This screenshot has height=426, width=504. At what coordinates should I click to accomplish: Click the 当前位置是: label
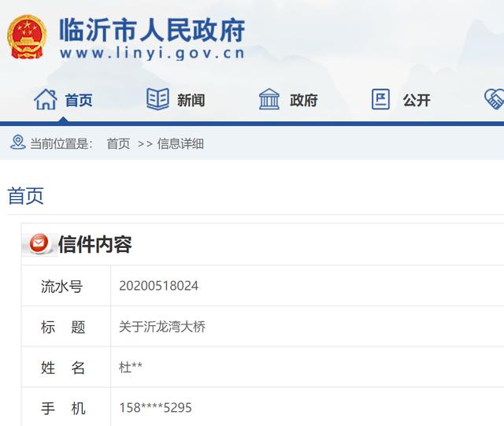[x=61, y=144]
